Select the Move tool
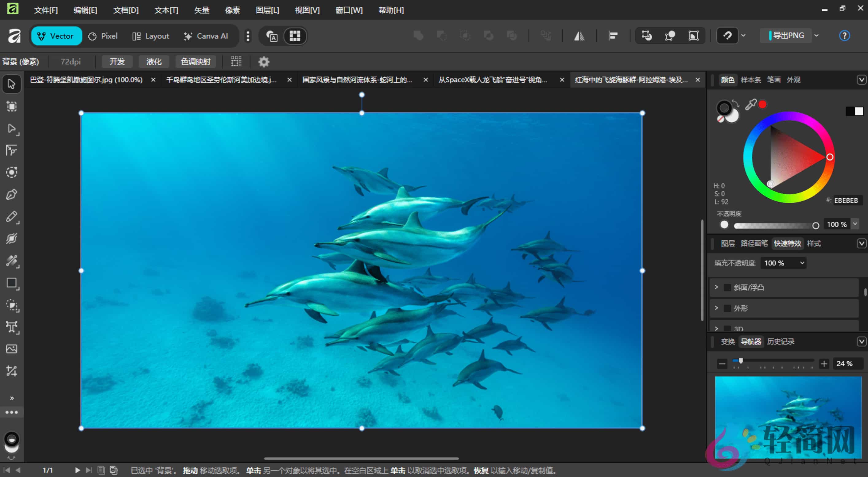Image resolution: width=868 pixels, height=477 pixels. [11, 84]
